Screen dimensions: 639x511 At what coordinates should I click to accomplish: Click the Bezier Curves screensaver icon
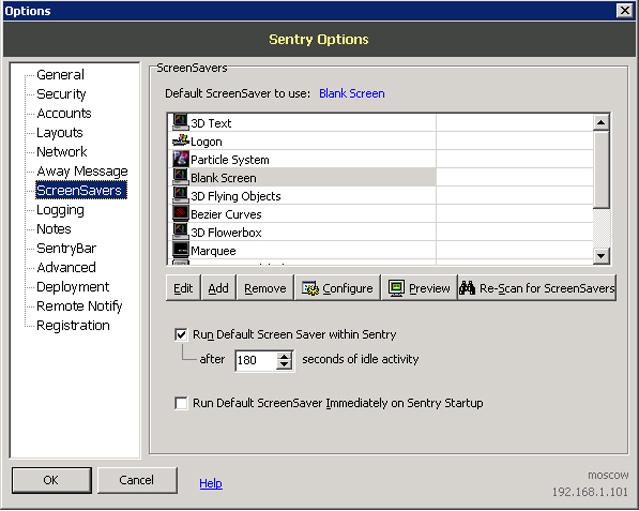tap(180, 214)
